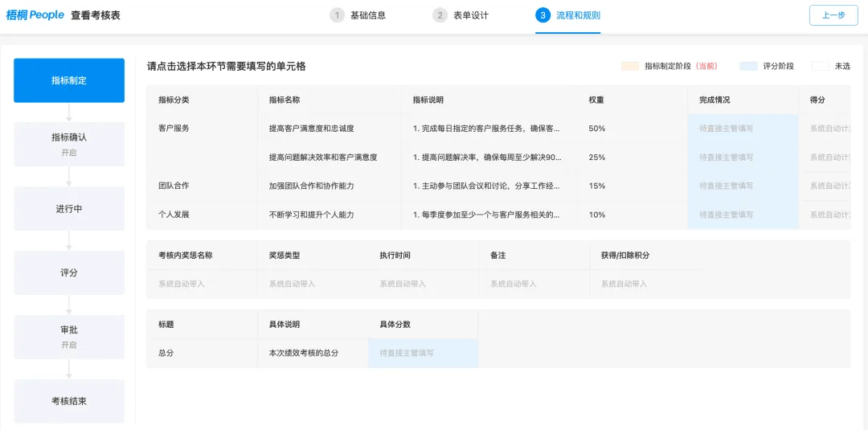The height and width of the screenshot is (430, 868).
Task: Open the 考核结束 stage card
Action: [x=69, y=401]
